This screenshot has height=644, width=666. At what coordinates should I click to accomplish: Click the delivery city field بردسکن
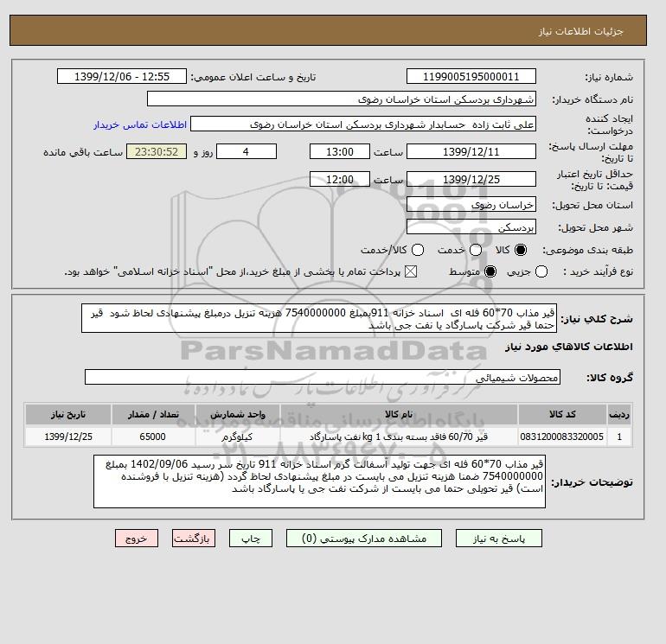coord(471,227)
